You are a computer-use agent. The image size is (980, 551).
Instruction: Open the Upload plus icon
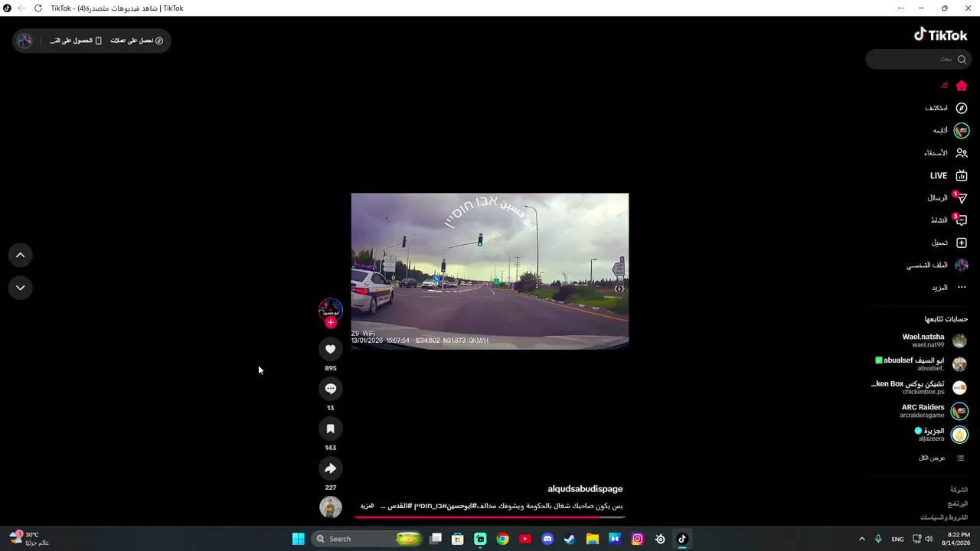(x=962, y=243)
